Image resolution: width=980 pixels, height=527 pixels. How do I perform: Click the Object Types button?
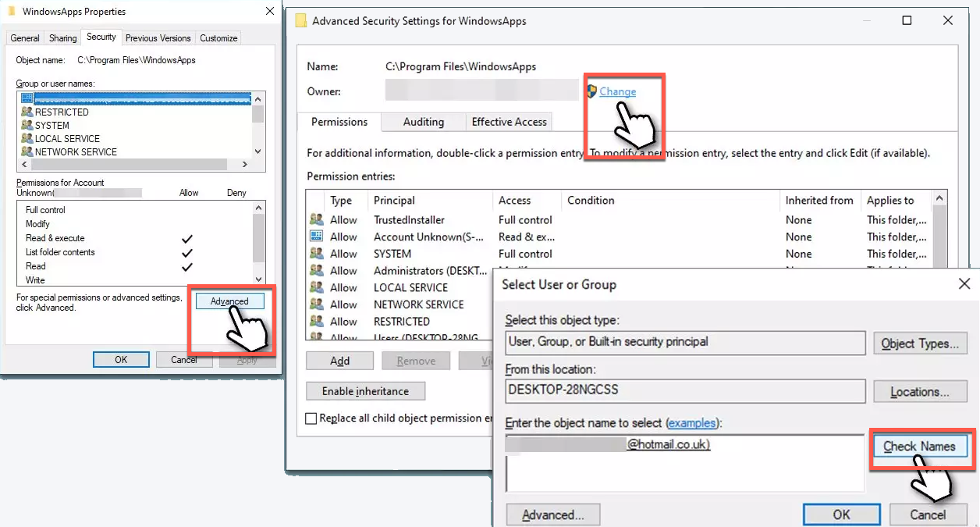(920, 343)
